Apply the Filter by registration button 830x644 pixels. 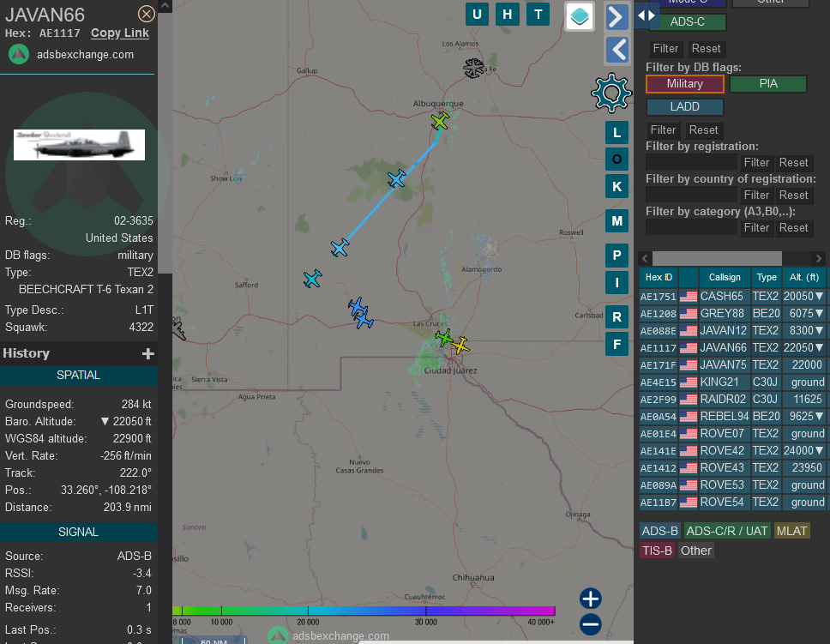756,163
